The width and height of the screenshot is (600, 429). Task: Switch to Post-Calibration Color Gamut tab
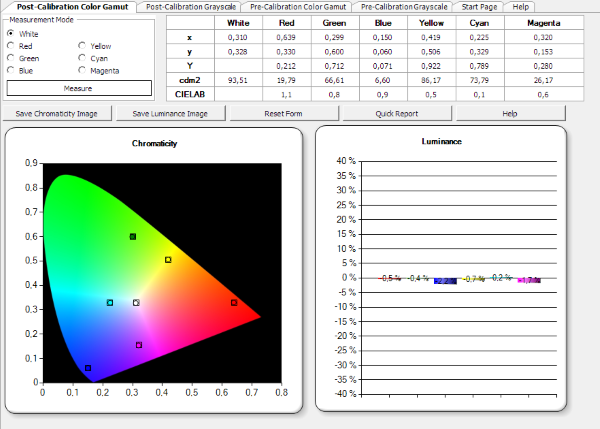point(72,7)
